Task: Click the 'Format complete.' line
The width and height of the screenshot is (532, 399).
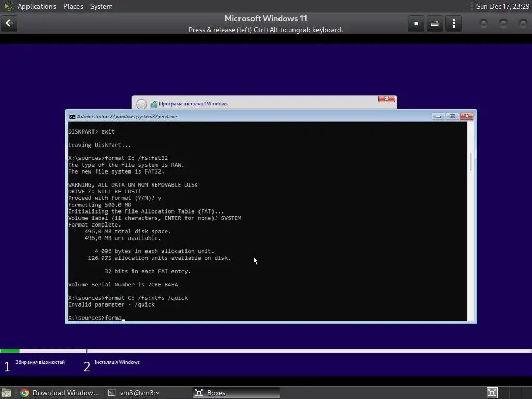Action: [95, 224]
